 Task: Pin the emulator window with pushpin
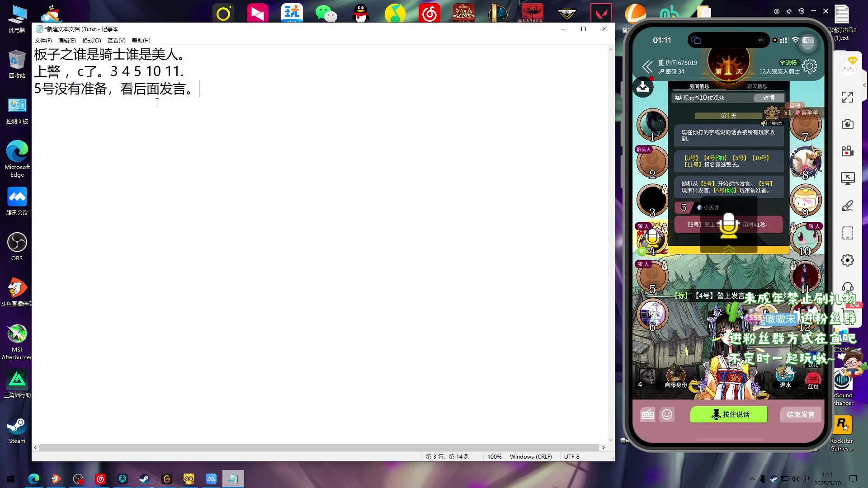coord(789,11)
